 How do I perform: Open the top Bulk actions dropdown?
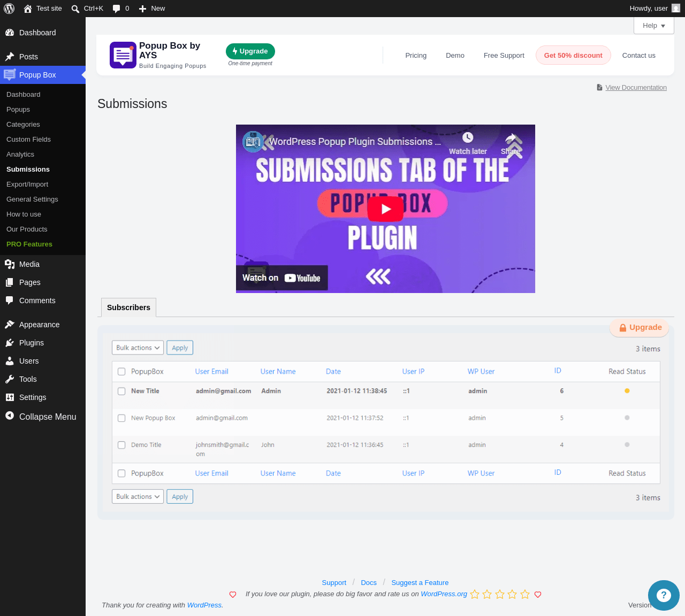point(138,348)
